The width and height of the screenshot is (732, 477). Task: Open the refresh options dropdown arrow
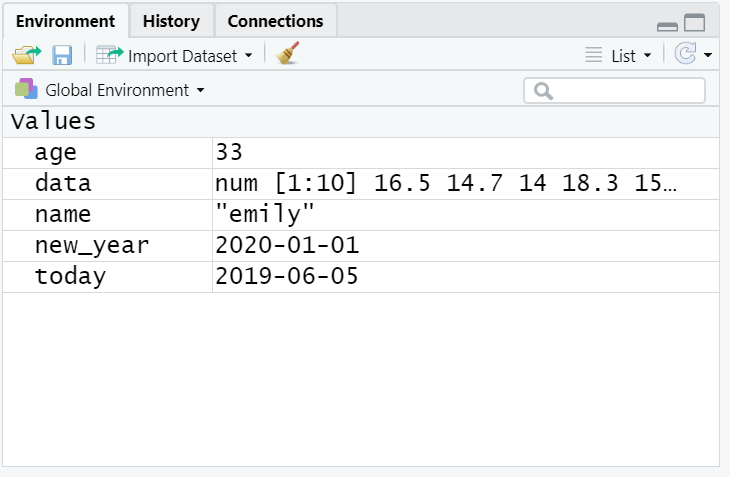click(x=708, y=56)
